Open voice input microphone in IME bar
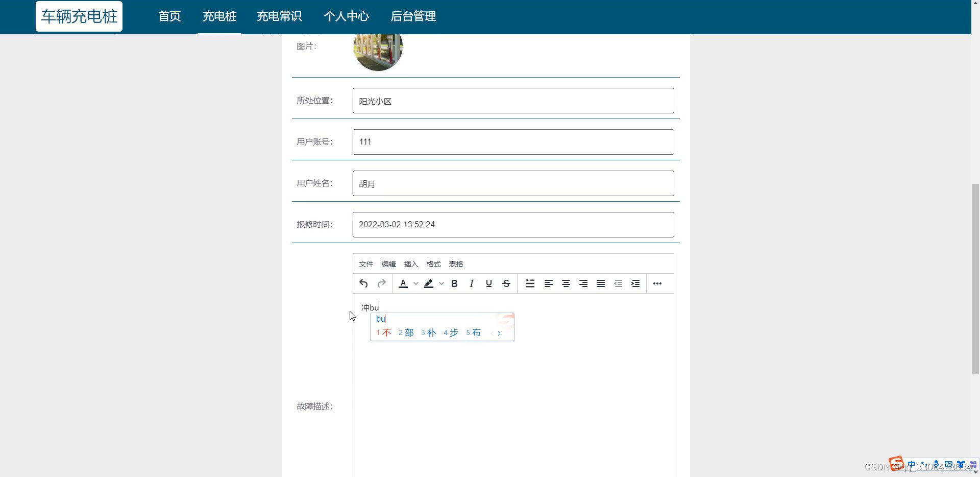 click(x=936, y=465)
